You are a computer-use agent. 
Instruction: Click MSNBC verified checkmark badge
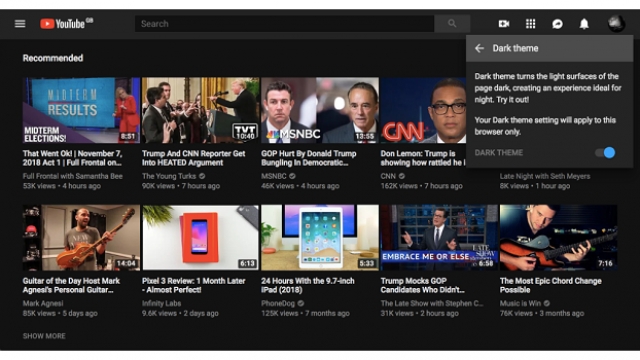292,176
